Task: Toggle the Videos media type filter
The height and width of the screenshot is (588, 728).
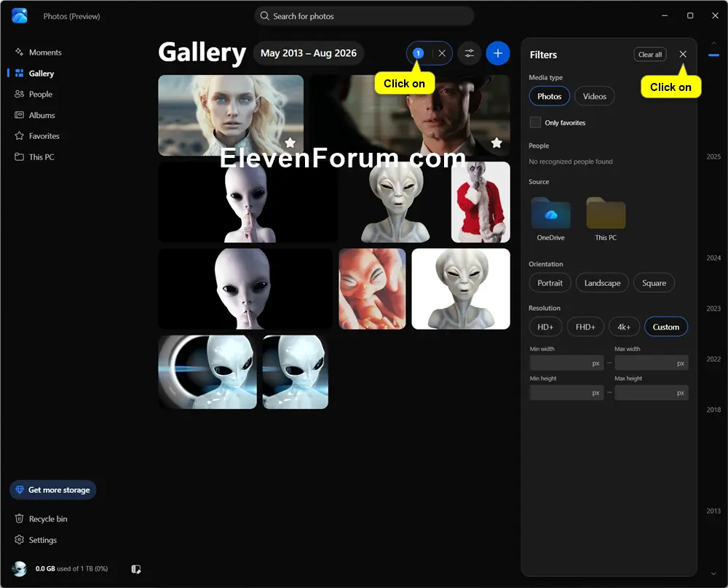Action: point(594,96)
